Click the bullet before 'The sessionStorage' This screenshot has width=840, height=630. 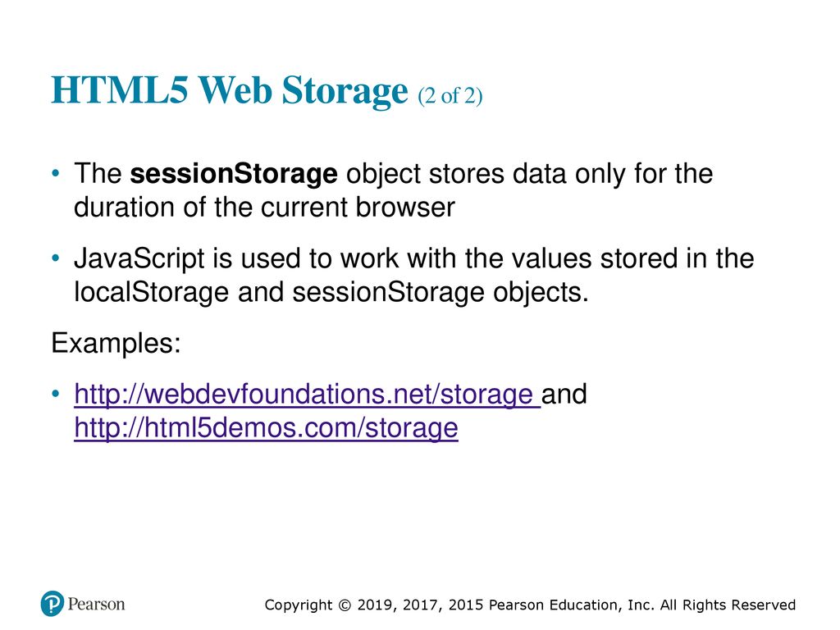(x=55, y=174)
